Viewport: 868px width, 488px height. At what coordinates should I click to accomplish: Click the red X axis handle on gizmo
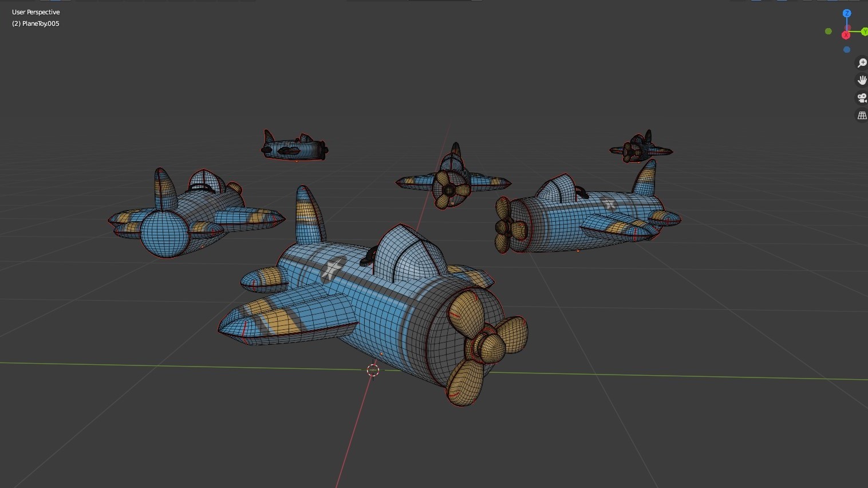click(x=846, y=35)
